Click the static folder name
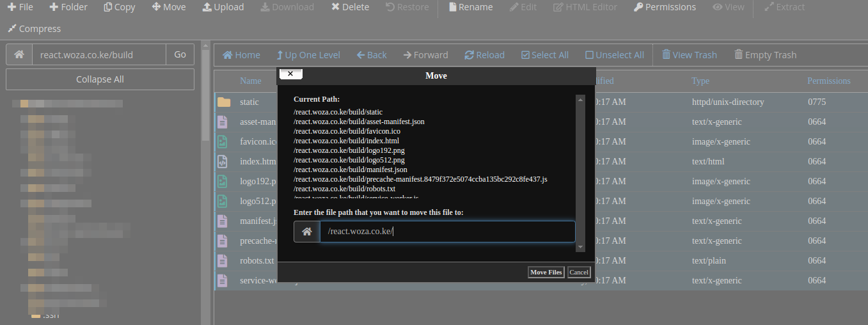 click(249, 102)
